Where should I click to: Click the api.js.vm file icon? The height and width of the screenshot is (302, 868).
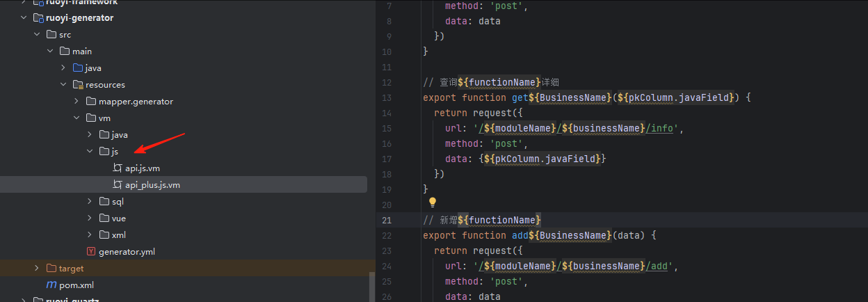click(x=118, y=168)
